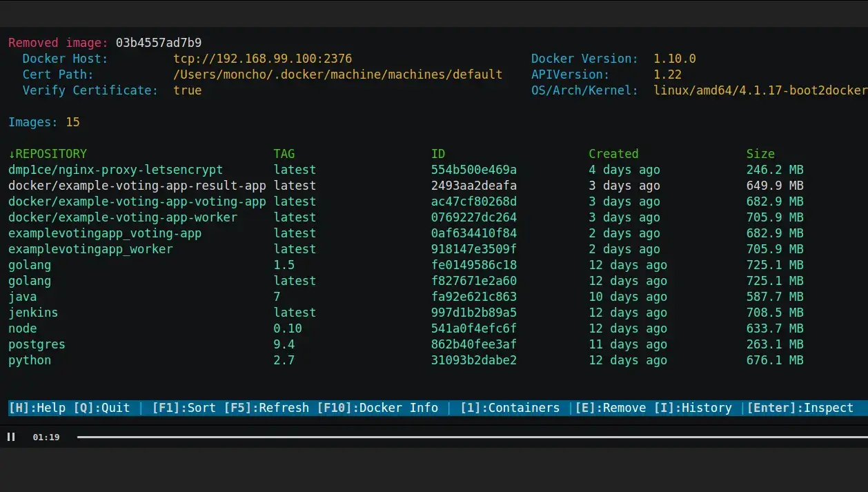Click the Docker Version 1.10.0 value
Image resolution: width=868 pixels, height=492 pixels.
[675, 59]
